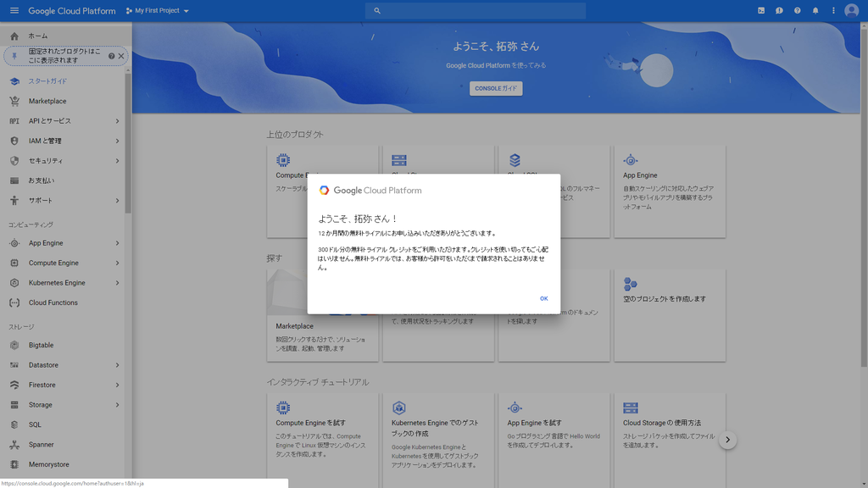Open スタートガイド in sidebar
The height and width of the screenshot is (488, 868).
[x=63, y=81]
